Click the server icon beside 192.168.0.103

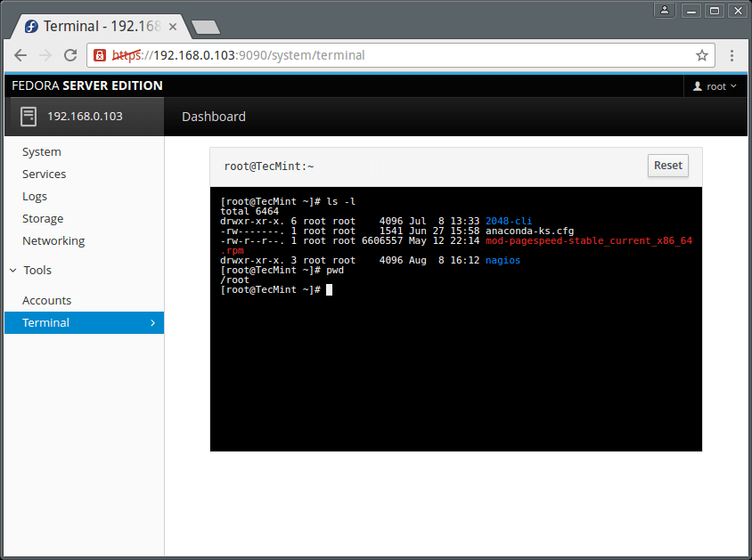click(x=29, y=116)
